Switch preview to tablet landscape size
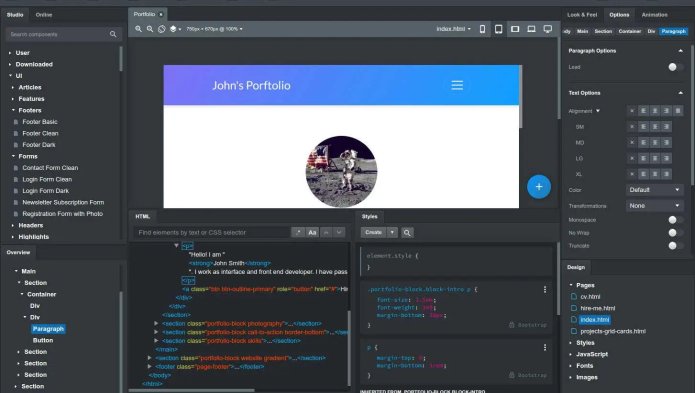695x393 pixels. (x=515, y=29)
